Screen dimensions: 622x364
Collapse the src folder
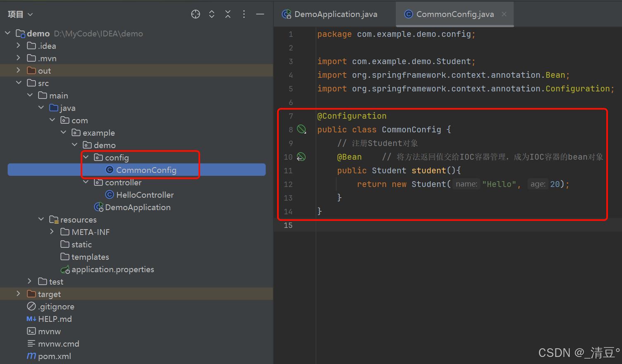[19, 82]
